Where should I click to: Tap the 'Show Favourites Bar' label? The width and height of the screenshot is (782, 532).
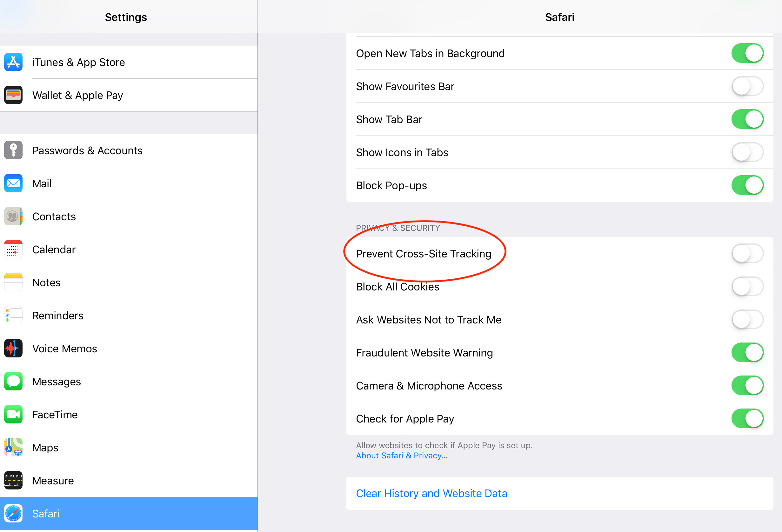coord(405,86)
